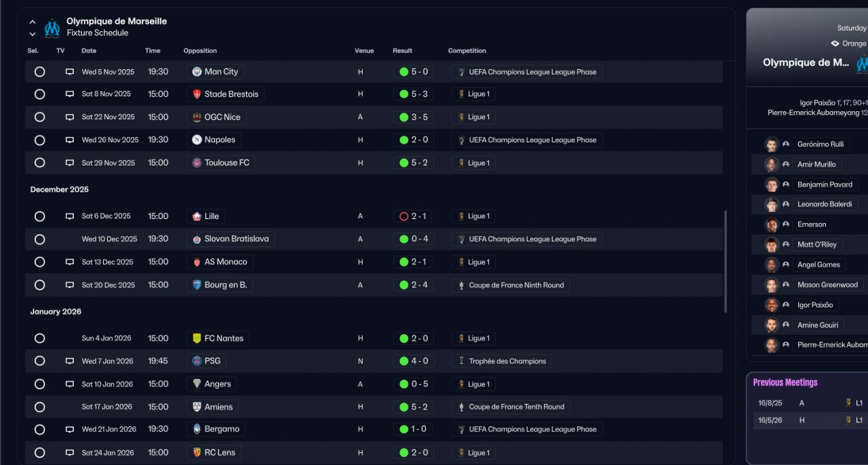Select the Amiens fixture radio button
This screenshot has height=465, width=868.
click(39, 407)
